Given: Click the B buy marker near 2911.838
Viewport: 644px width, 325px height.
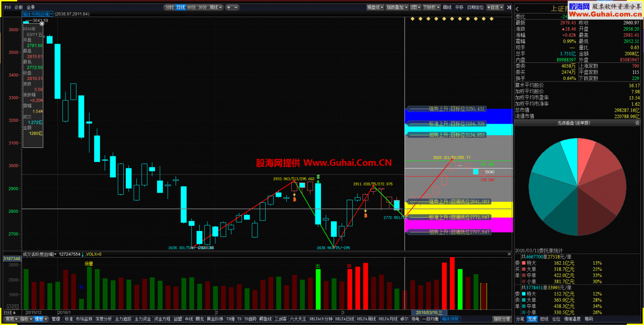Looking at the screenshot, I should (x=365, y=215).
